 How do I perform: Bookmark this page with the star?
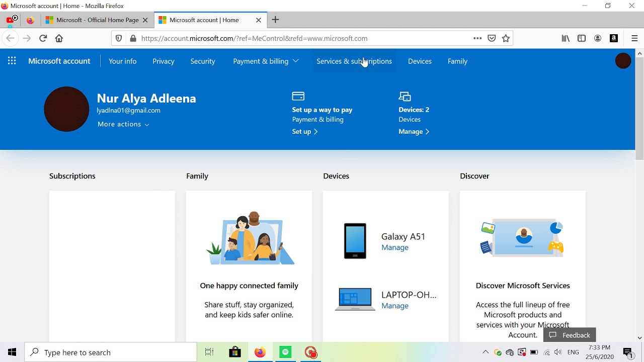click(x=506, y=38)
